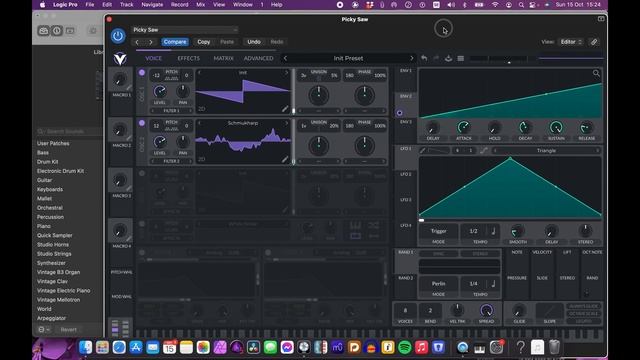Open the Navigate menu

[x=152, y=4]
